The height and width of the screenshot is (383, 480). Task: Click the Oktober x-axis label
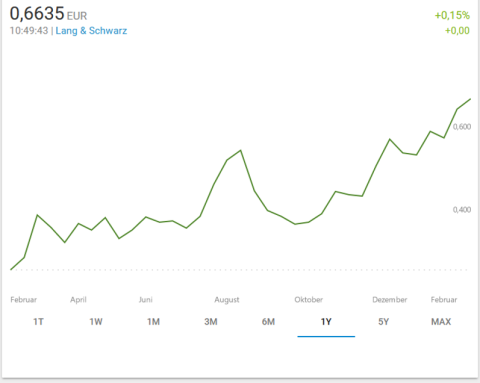[309, 300]
